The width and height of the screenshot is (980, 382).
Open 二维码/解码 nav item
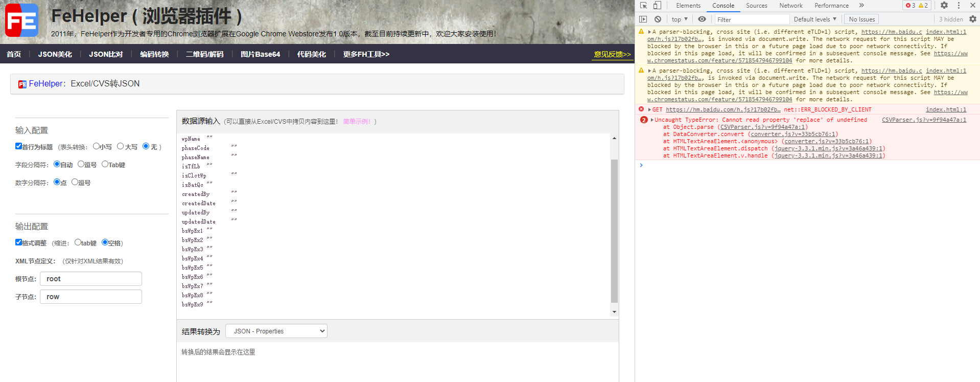click(x=204, y=54)
